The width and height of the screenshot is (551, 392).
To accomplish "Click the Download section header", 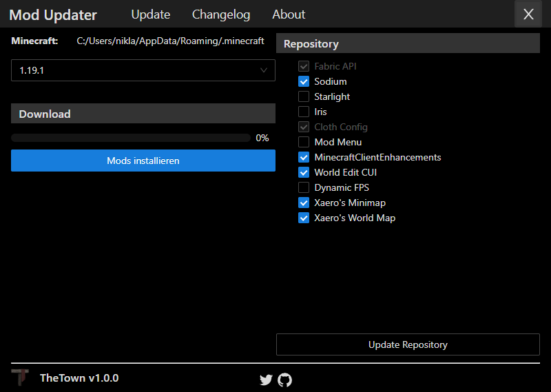I will pyautogui.click(x=143, y=114).
